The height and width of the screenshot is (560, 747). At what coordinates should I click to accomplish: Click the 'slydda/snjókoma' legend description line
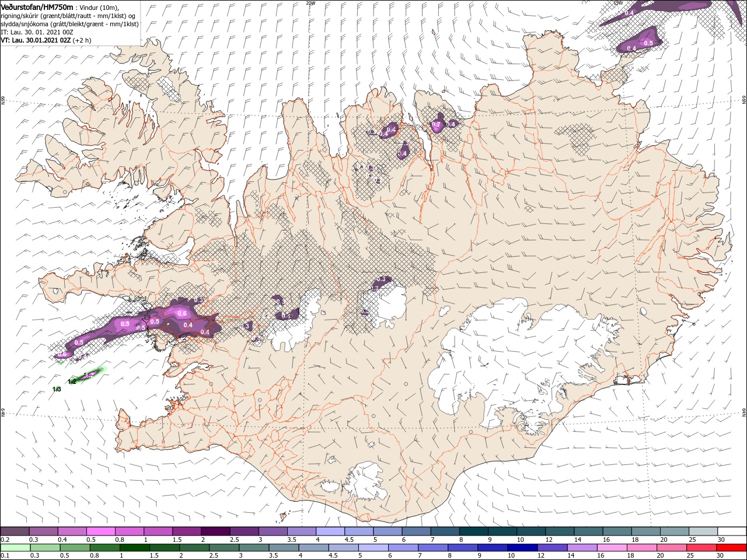click(69, 24)
